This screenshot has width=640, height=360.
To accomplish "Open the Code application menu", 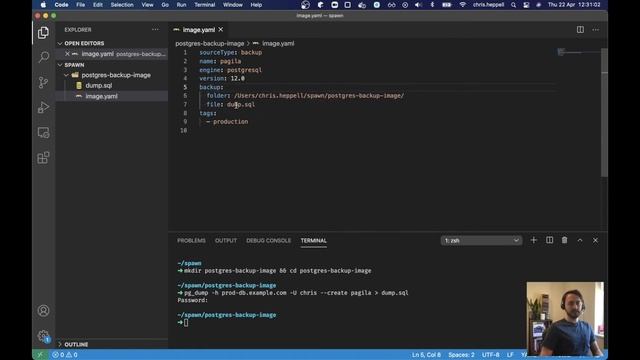I will [62, 5].
